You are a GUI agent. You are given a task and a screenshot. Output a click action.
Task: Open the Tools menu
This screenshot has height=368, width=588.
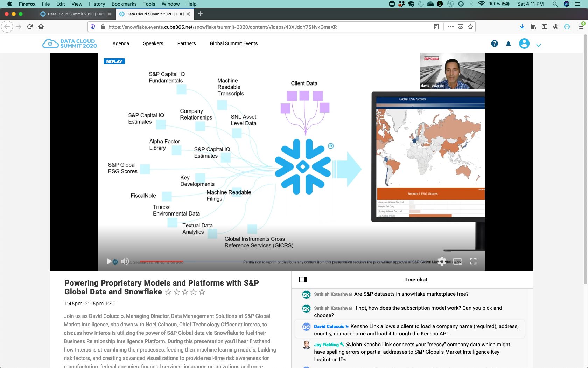point(149,4)
